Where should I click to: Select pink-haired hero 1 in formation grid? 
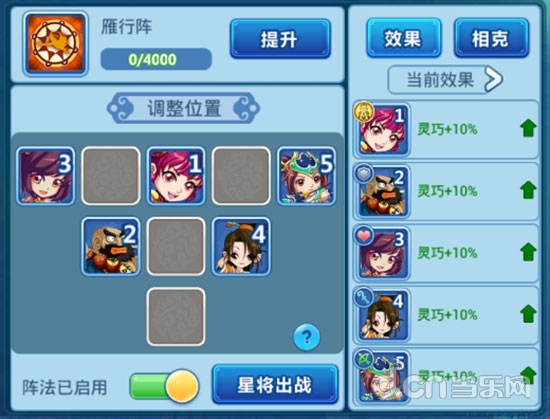click(x=176, y=176)
